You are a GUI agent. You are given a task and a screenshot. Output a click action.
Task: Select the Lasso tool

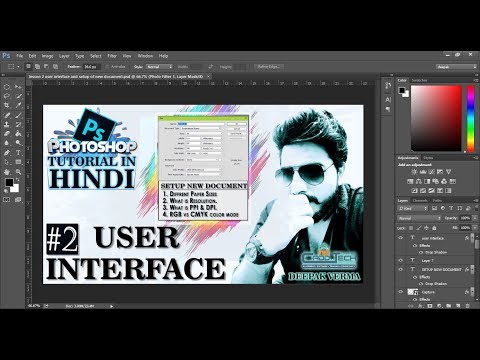(x=7, y=96)
